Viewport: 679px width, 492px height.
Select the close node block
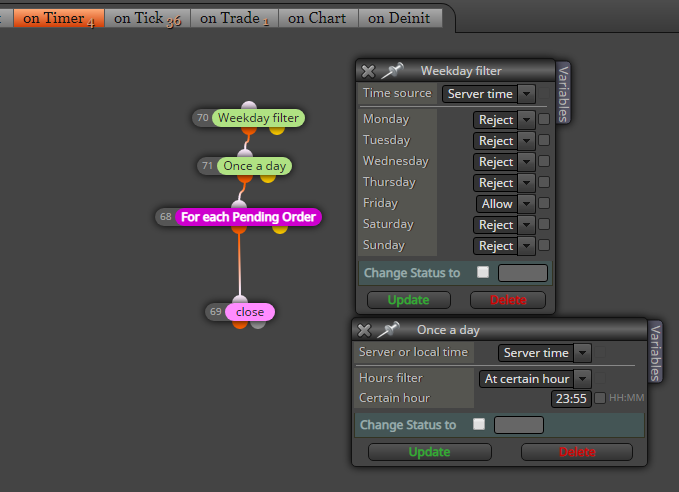250,312
